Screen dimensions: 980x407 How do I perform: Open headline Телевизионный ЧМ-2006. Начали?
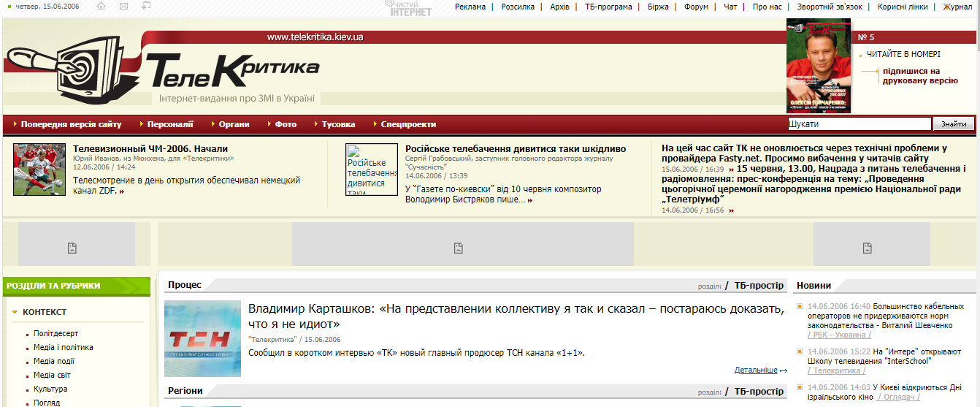[150, 148]
